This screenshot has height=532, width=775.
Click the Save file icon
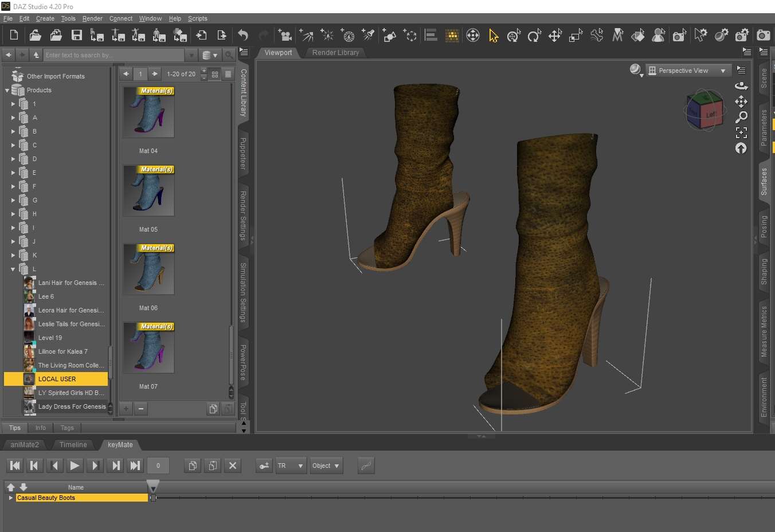click(76, 36)
